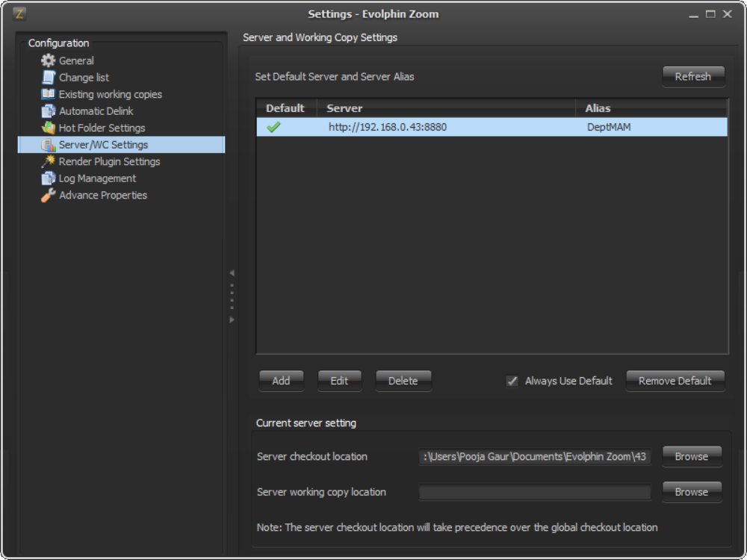Screen dimensions: 747x560
Task: Click the Automatic Delink document icon
Action: (x=48, y=111)
